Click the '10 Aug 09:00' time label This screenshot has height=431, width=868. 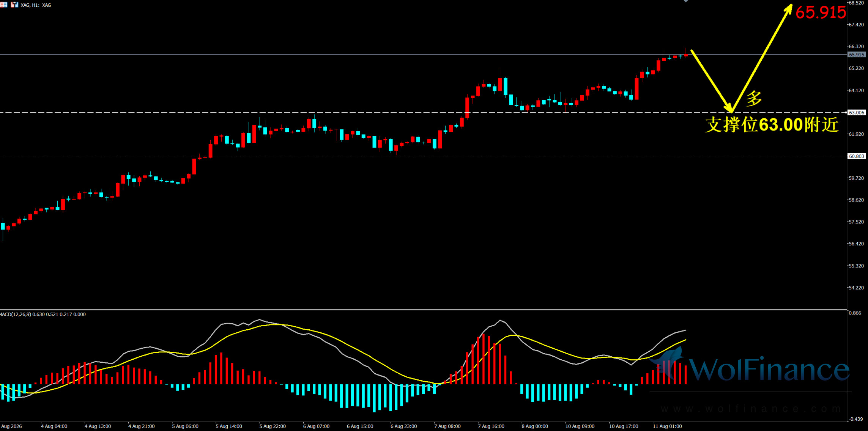[580, 426]
